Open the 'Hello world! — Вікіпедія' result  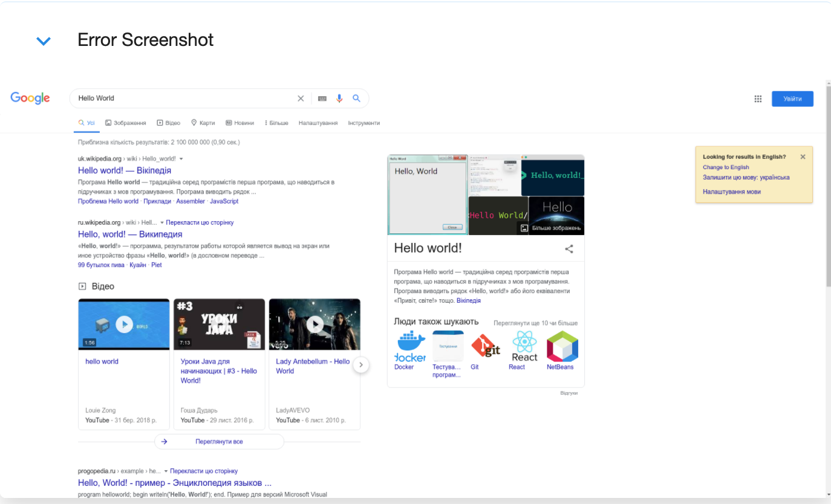125,171
